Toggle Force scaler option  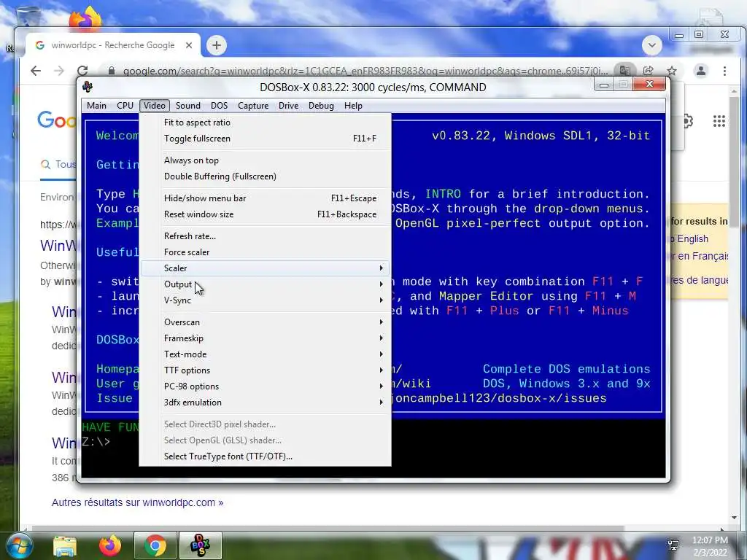[265, 252]
